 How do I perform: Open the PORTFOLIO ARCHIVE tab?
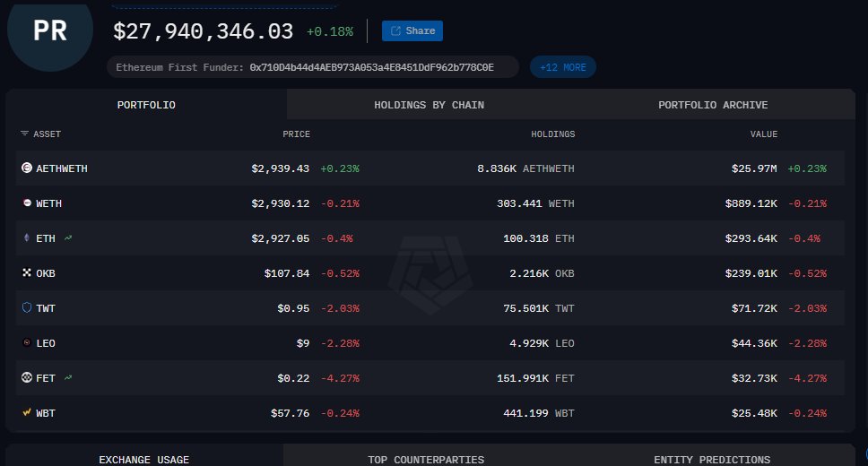713,105
